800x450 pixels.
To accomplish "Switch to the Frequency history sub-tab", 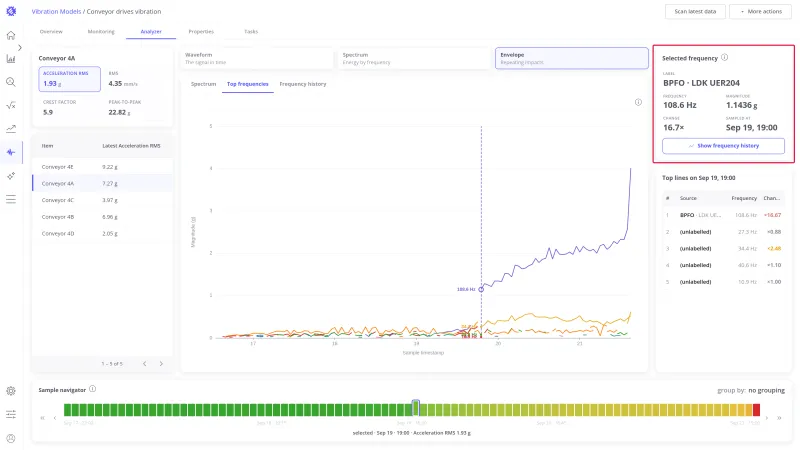I will click(x=303, y=84).
